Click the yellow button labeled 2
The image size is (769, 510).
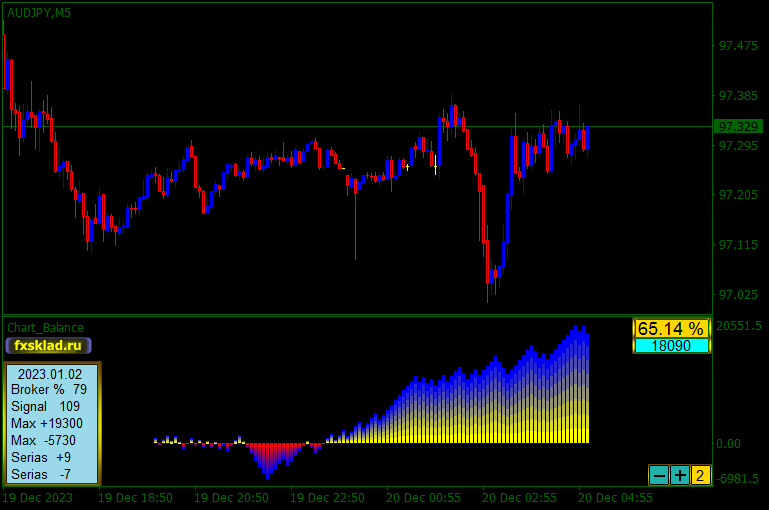[700, 475]
